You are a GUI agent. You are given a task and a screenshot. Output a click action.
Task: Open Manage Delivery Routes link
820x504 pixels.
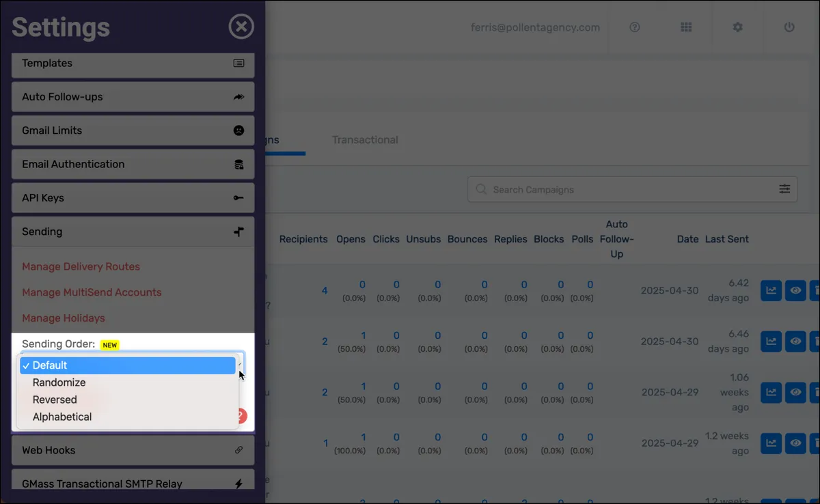click(81, 266)
